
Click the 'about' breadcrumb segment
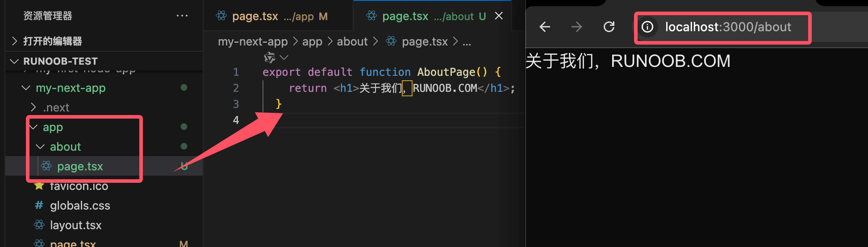[x=352, y=41]
